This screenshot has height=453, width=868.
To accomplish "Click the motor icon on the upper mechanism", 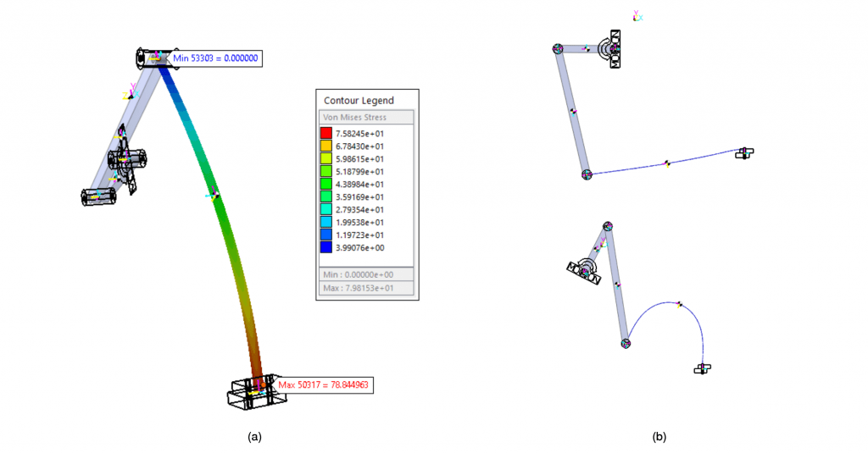I will [611, 49].
